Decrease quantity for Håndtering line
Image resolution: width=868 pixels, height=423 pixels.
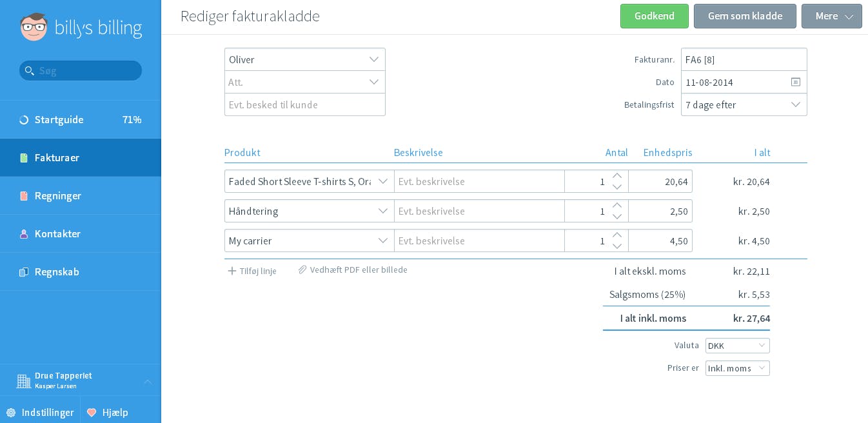[617, 217]
